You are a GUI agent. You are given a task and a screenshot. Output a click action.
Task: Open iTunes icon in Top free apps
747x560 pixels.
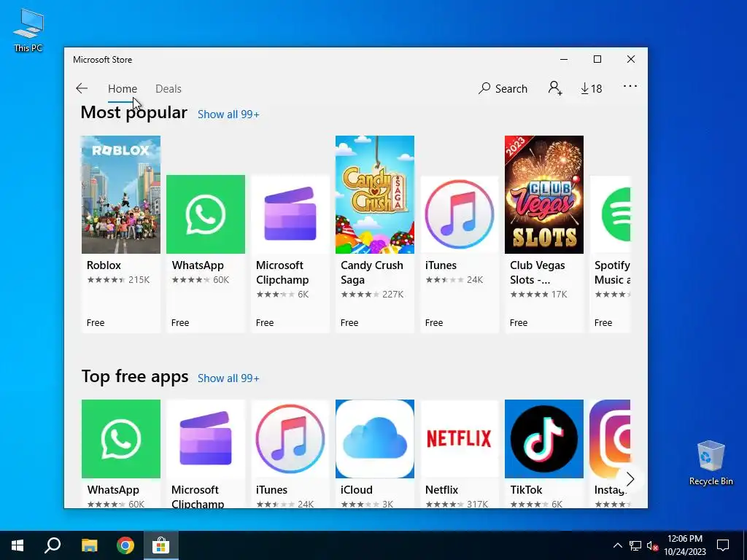coord(290,438)
